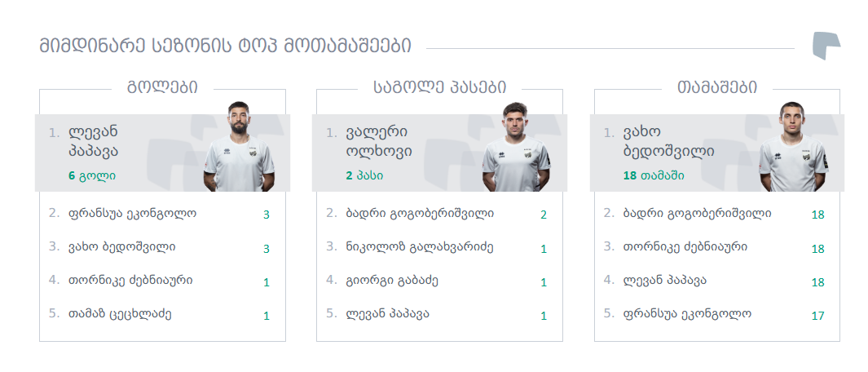Click the club logo icon top right
Screen dimensions: 868x372
point(826,46)
